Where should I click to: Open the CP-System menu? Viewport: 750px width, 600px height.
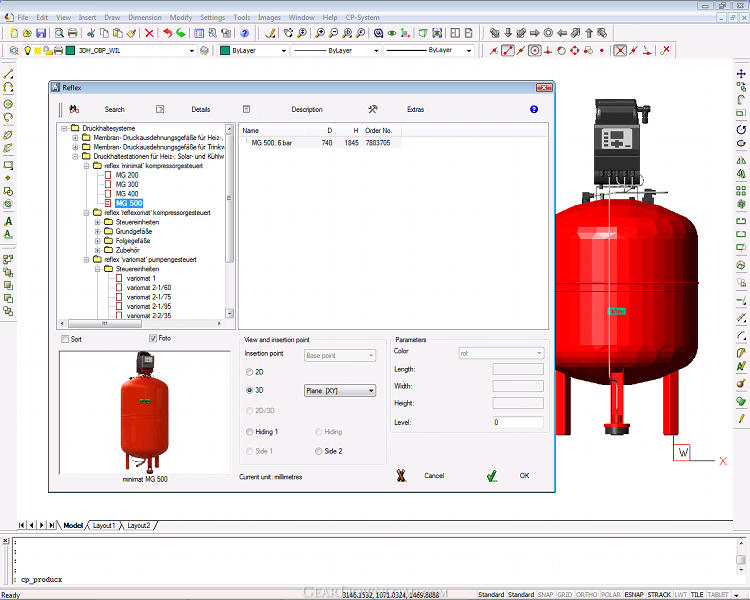tap(363, 17)
